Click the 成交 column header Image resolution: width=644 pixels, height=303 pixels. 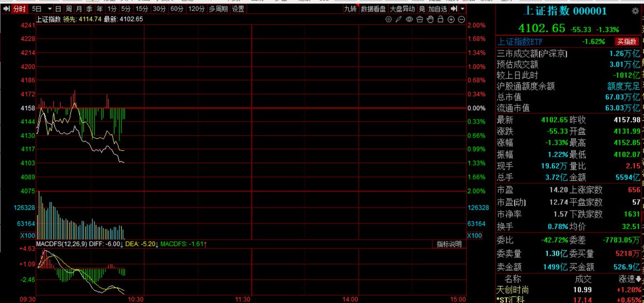583,279
